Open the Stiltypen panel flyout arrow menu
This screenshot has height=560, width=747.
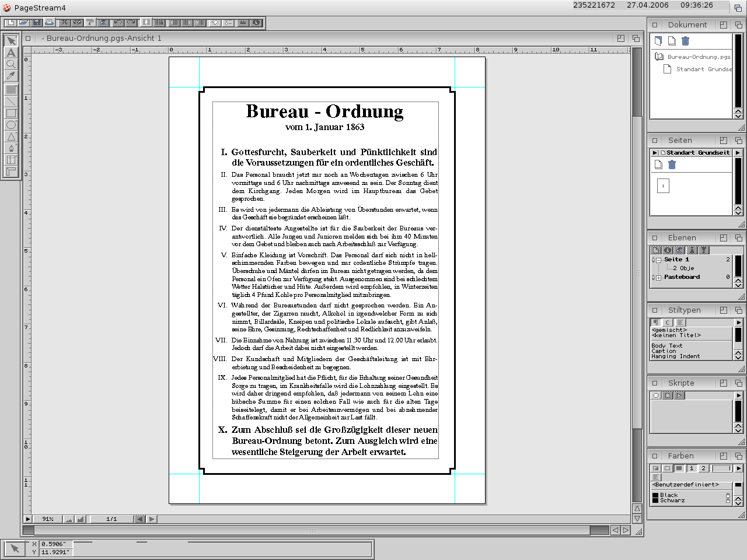[738, 323]
